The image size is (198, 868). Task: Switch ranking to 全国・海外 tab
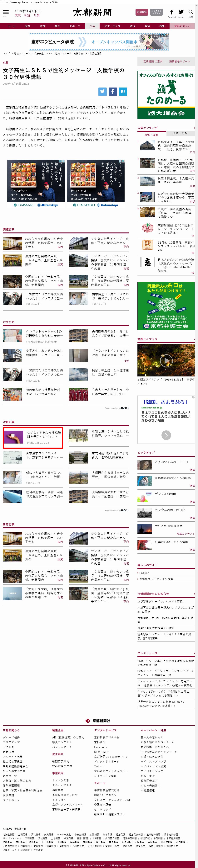click(x=180, y=133)
